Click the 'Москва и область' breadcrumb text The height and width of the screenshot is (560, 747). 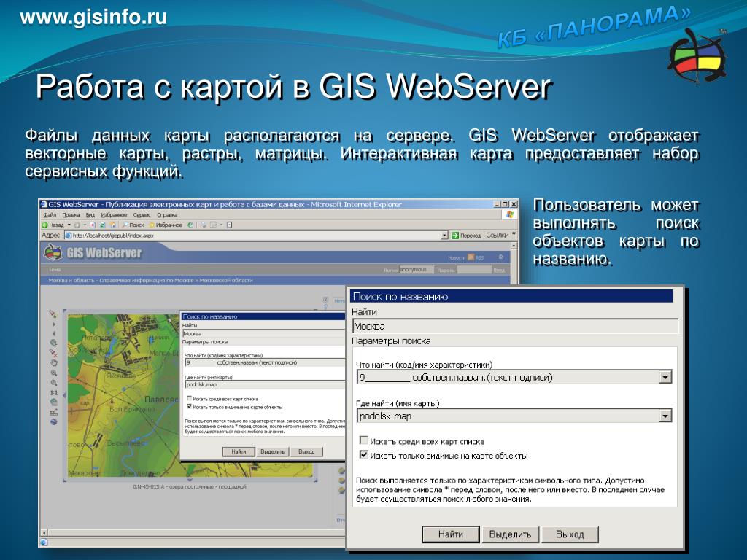[x=71, y=281]
